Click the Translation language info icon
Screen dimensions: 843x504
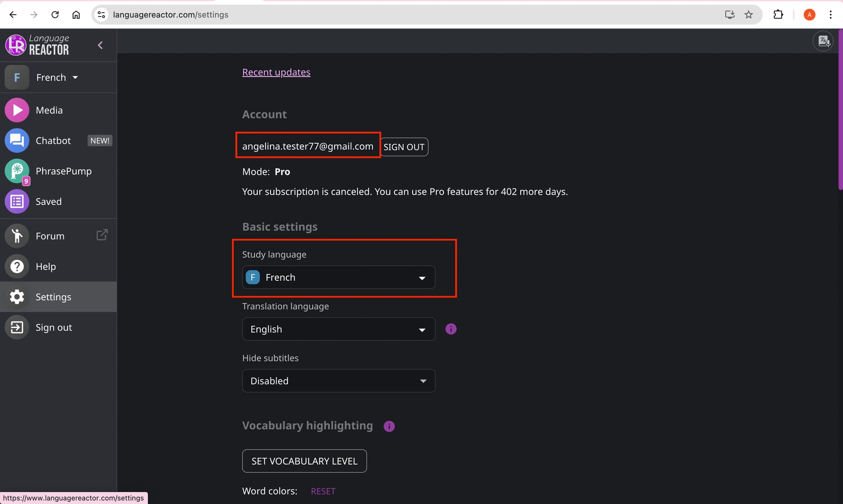451,329
